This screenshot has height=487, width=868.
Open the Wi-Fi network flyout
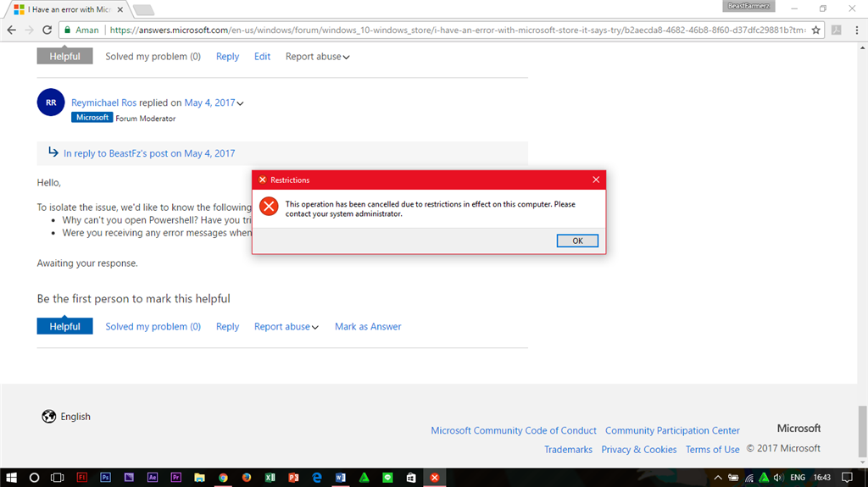pyautogui.click(x=749, y=478)
